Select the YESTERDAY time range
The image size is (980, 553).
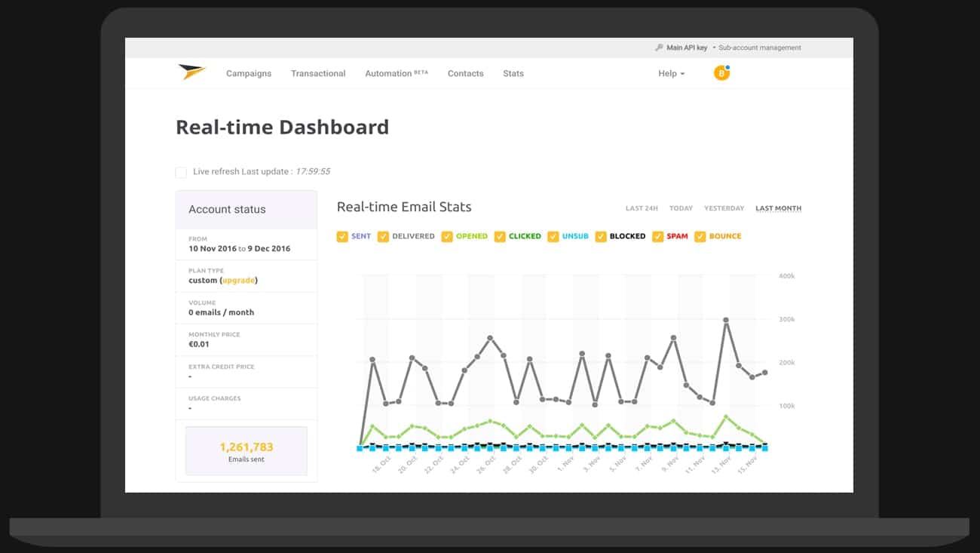[724, 208]
